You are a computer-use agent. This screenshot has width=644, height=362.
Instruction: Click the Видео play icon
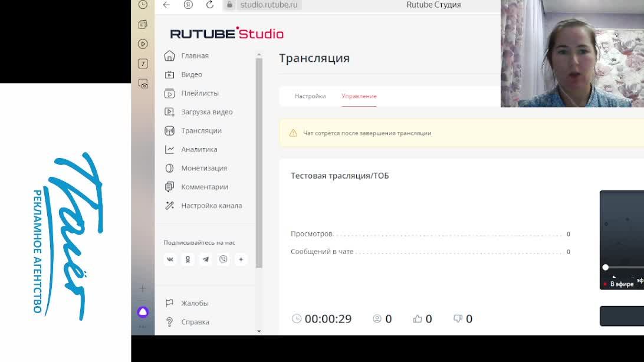click(x=169, y=75)
